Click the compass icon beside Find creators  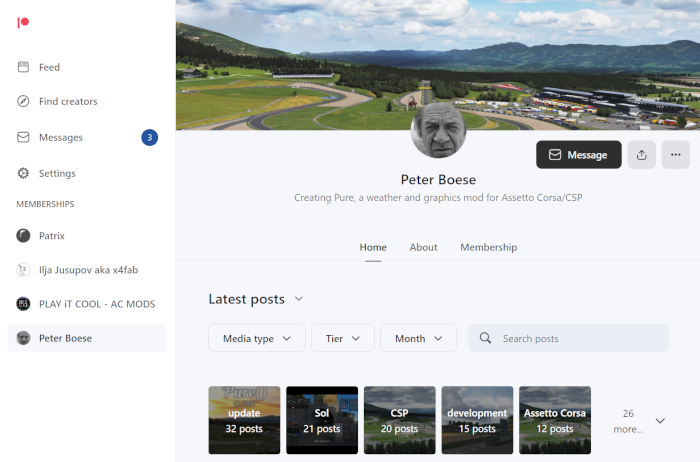pos(23,101)
